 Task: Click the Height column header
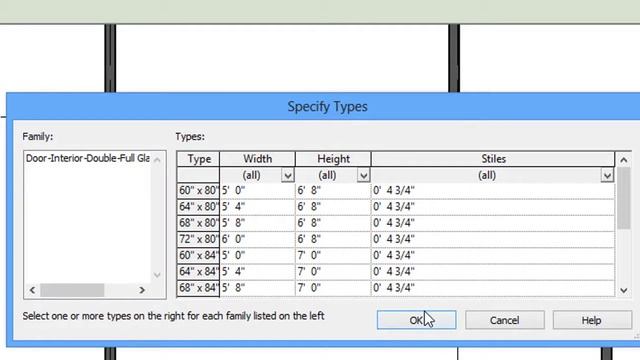333,159
